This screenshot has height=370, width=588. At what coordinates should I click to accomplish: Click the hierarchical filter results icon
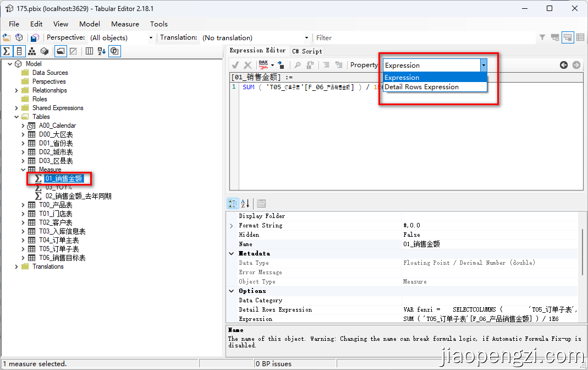(x=555, y=37)
